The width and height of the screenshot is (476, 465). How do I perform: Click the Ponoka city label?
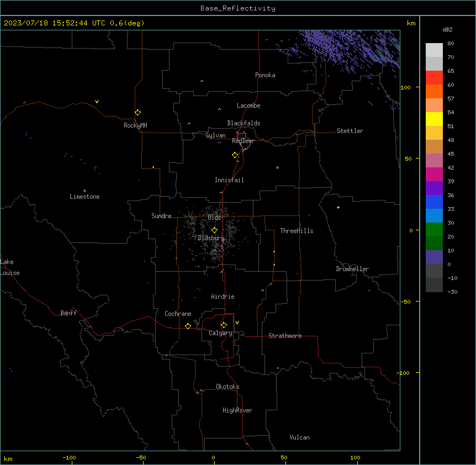point(265,75)
